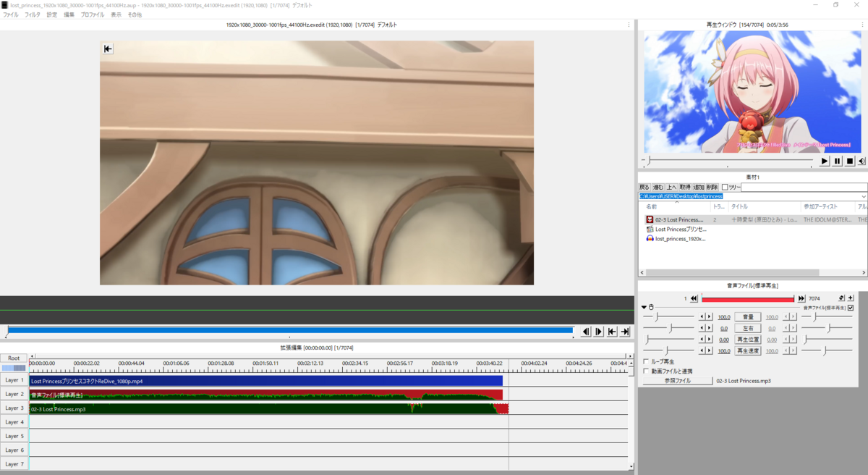This screenshot has width=868, height=475.
Task: Click the Root scene selector button
Action: coord(14,358)
